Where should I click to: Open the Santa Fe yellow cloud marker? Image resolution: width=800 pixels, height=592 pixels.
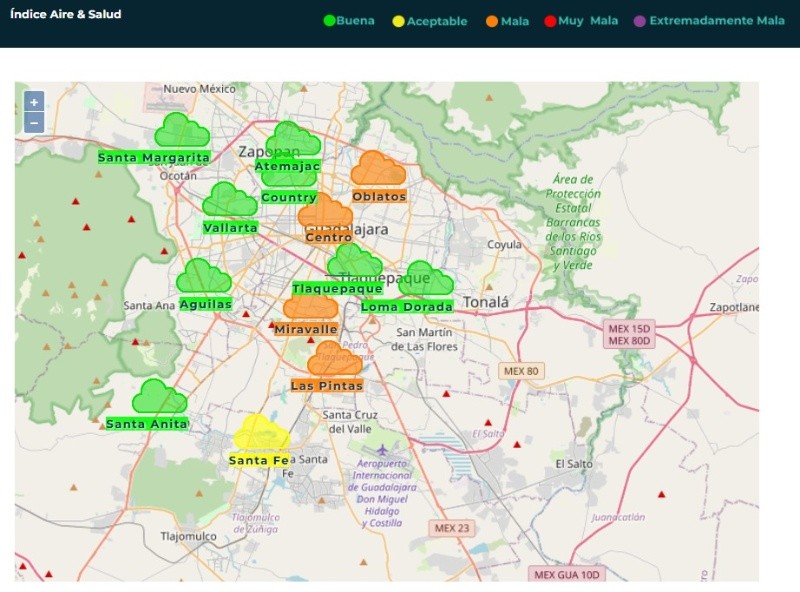tap(262, 434)
